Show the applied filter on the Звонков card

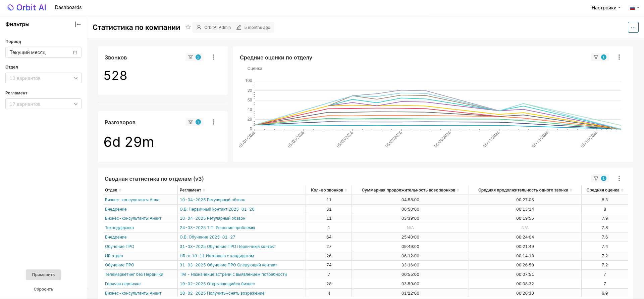pyautogui.click(x=195, y=57)
